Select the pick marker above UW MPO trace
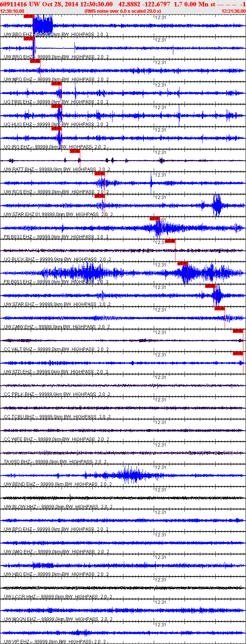 35,61
